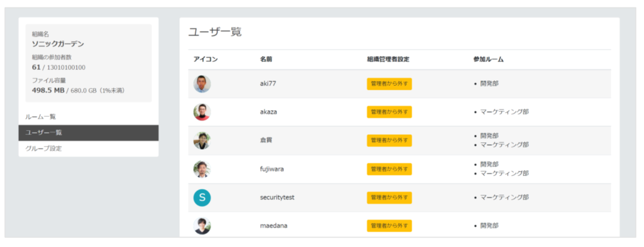The width and height of the screenshot is (644, 247).
Task: Click the 開発部 room for aki77
Action: click(489, 84)
